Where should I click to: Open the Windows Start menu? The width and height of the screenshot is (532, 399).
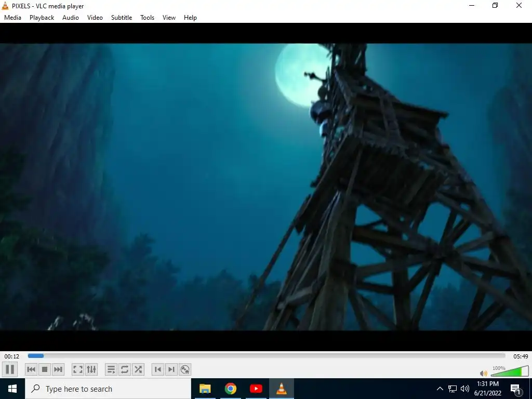coord(12,389)
